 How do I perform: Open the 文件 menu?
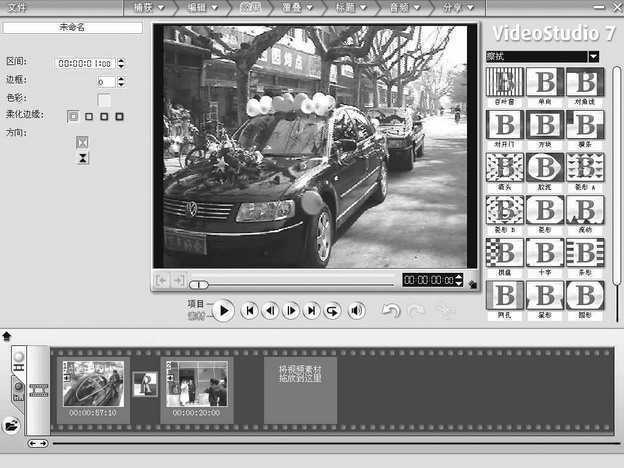(x=17, y=8)
